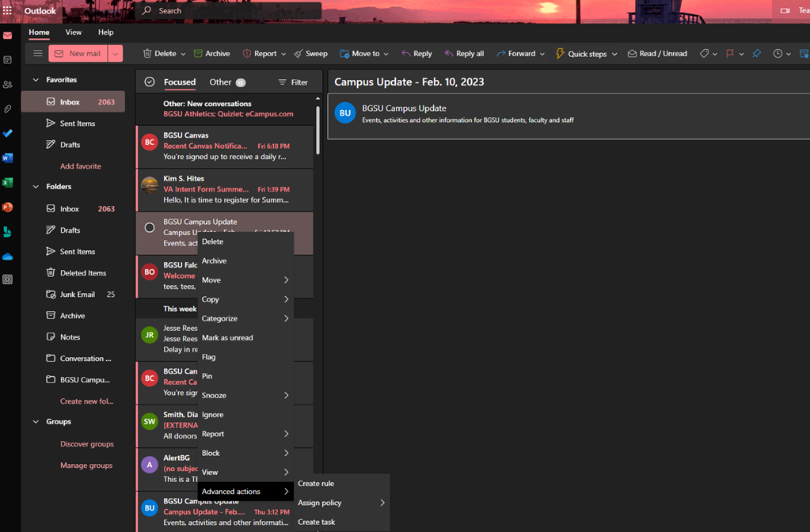Click Create new folder link
The width and height of the screenshot is (810, 532).
pyautogui.click(x=87, y=401)
